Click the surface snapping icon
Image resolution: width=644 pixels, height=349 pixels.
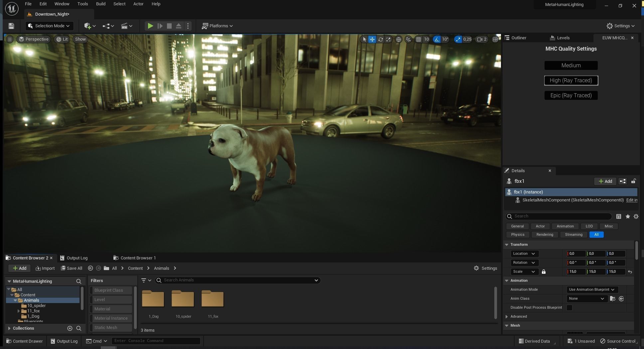click(408, 39)
